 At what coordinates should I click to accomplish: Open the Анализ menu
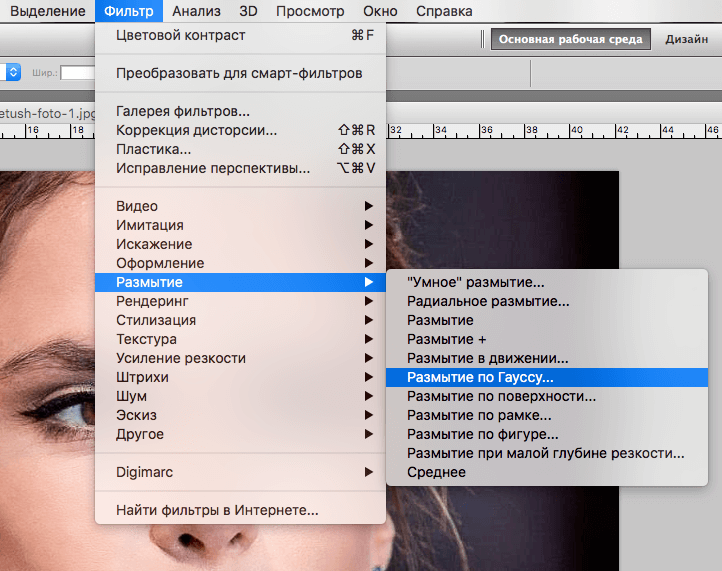point(196,11)
